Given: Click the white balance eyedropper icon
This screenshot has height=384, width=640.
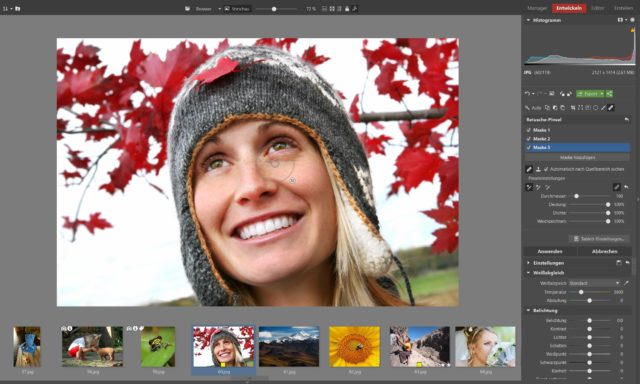Looking at the screenshot, I should click(x=627, y=283).
